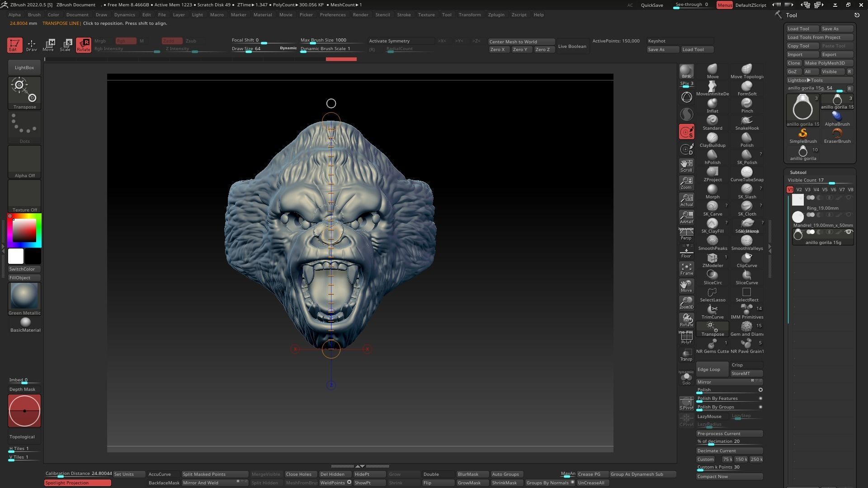
Task: Select the ZProject brush
Action: [712, 174]
